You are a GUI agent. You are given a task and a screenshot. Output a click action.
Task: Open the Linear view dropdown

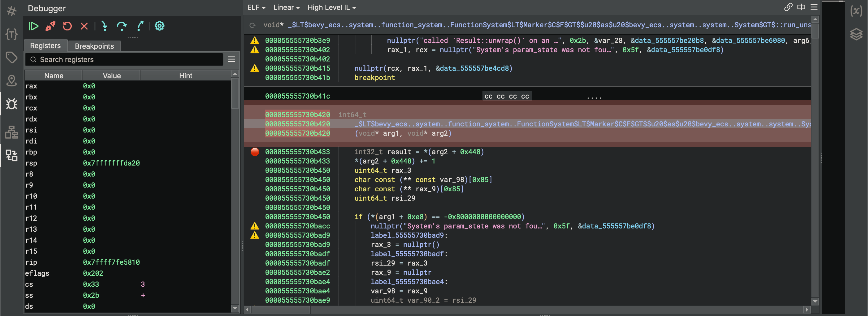click(286, 8)
